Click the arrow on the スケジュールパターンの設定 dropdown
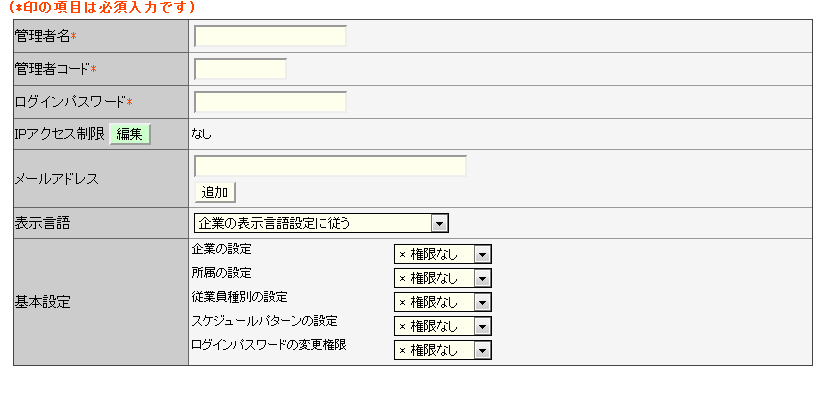The height and width of the screenshot is (401, 823). [482, 327]
